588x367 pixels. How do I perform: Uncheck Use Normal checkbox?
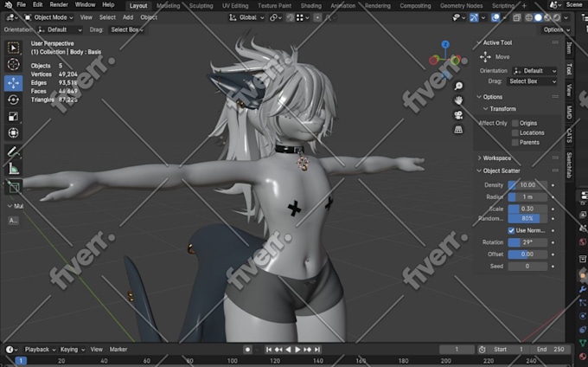[x=511, y=230]
